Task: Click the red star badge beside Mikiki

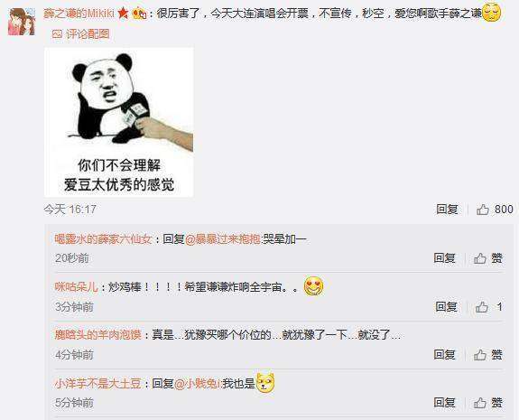Action: [x=123, y=14]
